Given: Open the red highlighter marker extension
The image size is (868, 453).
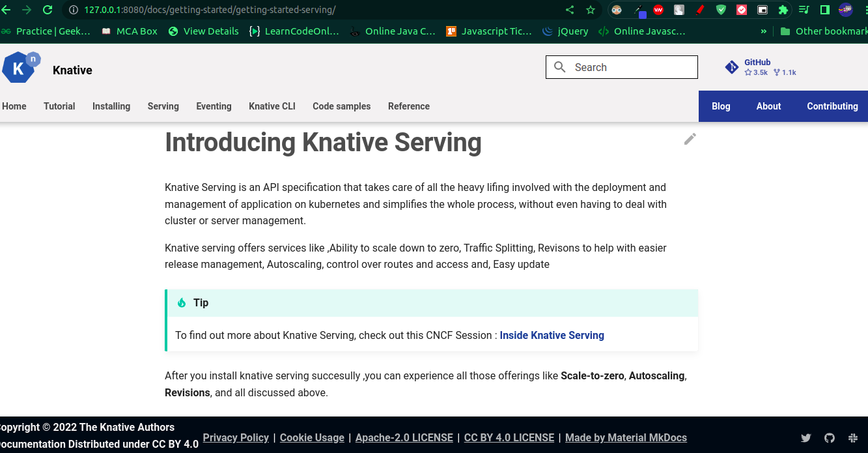Looking at the screenshot, I should coord(700,10).
